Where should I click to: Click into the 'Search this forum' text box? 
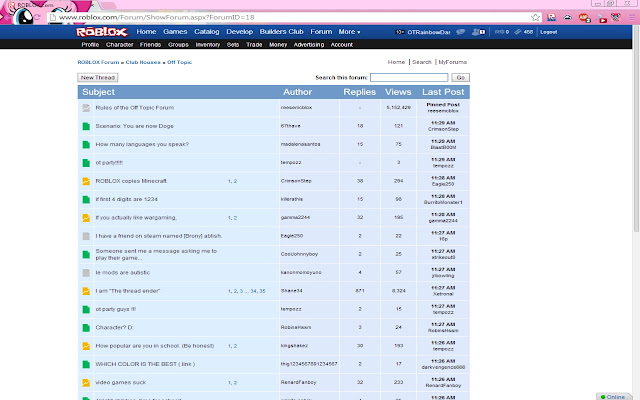(409, 78)
